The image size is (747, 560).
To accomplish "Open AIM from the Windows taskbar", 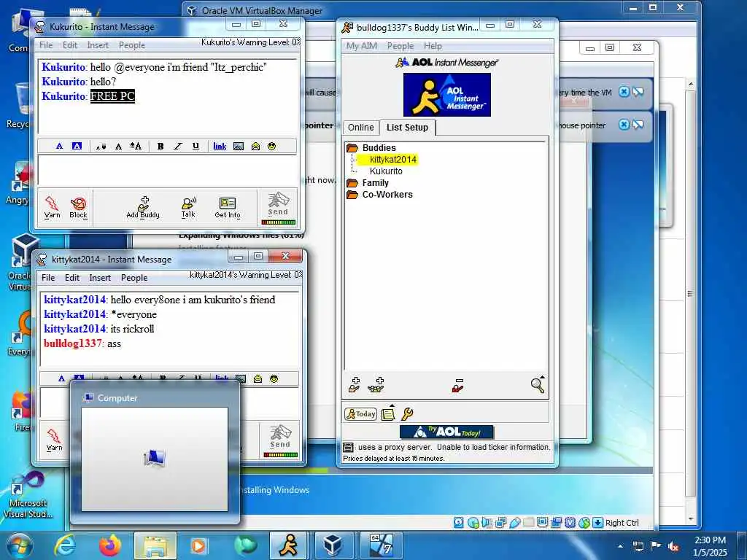I will coord(289,545).
